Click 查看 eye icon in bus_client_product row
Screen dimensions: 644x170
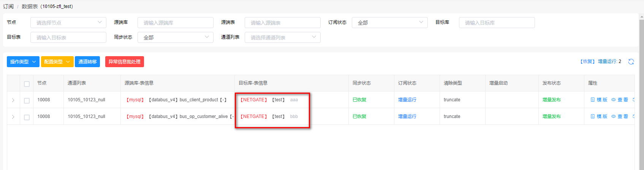(x=613, y=100)
